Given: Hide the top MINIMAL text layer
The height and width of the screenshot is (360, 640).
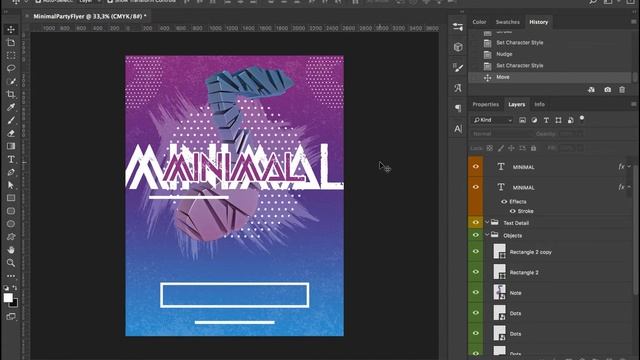Looking at the screenshot, I should [476, 167].
